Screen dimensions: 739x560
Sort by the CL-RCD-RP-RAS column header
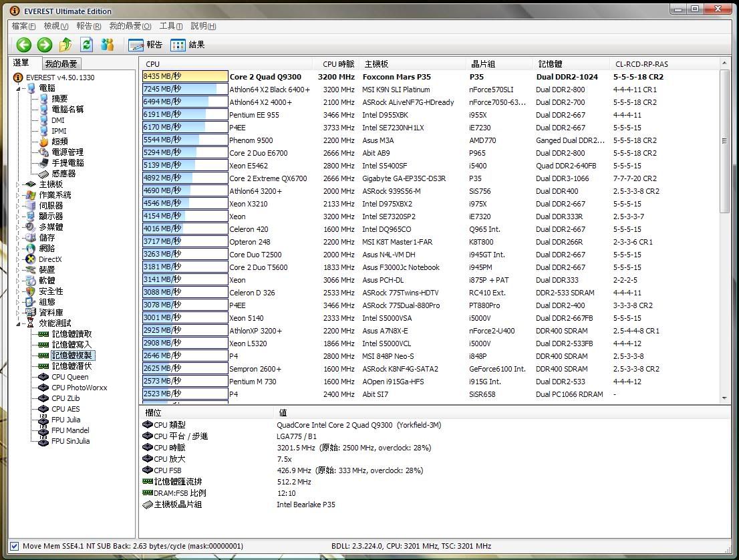coord(664,64)
